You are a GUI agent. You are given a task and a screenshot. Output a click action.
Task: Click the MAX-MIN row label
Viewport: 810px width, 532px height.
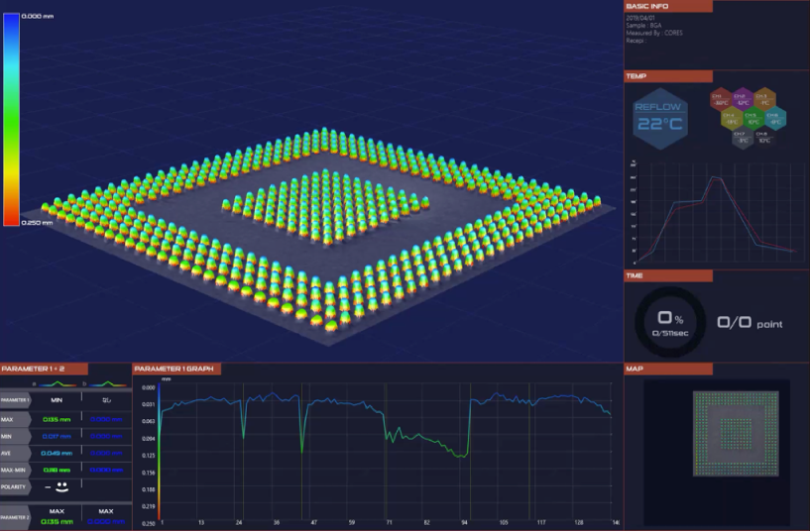[15, 470]
